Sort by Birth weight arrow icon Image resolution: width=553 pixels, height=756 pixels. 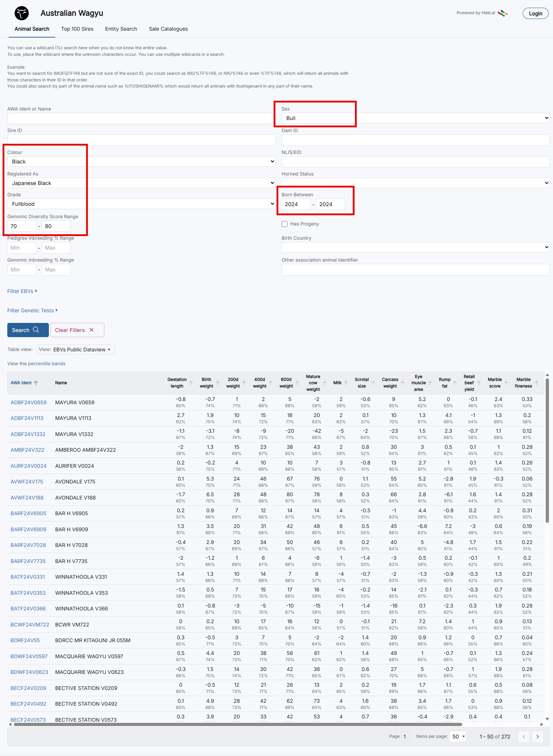(218, 383)
